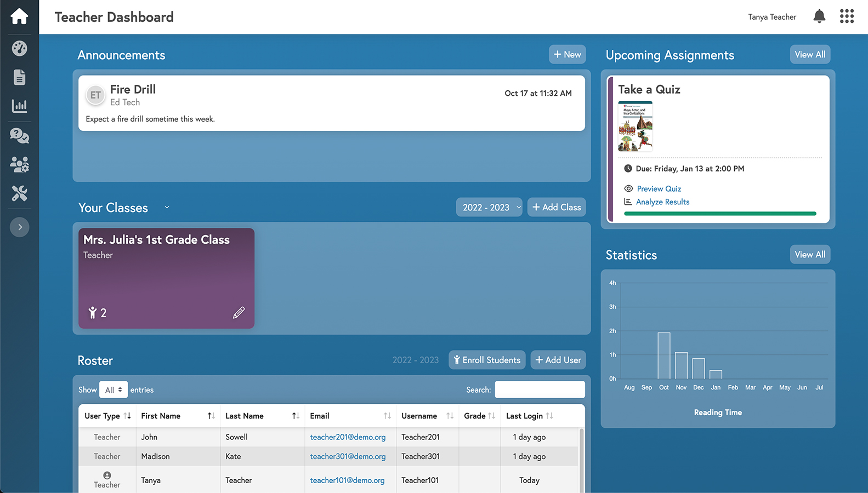Viewport: 868px width, 493px height.
Task: Open the 2022 - 2023 year dropdown
Action: click(489, 208)
